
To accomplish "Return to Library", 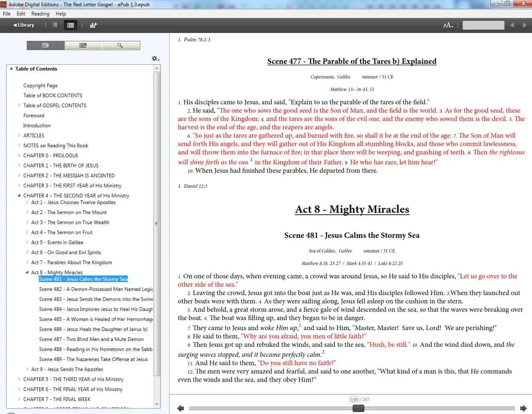I will (24, 25).
